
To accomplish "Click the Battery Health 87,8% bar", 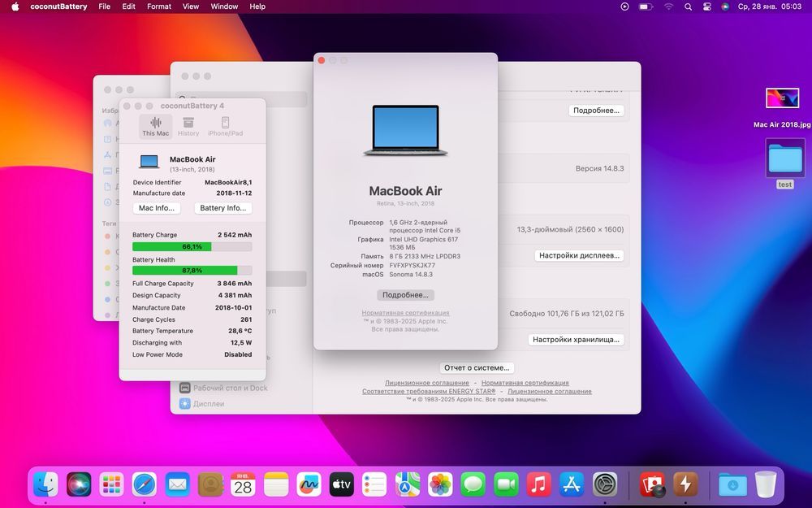I will click(x=192, y=270).
